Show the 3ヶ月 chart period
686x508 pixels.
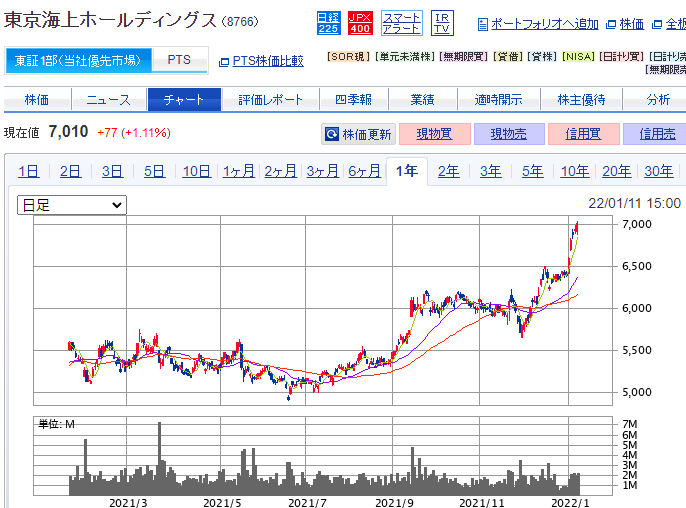pos(322,171)
